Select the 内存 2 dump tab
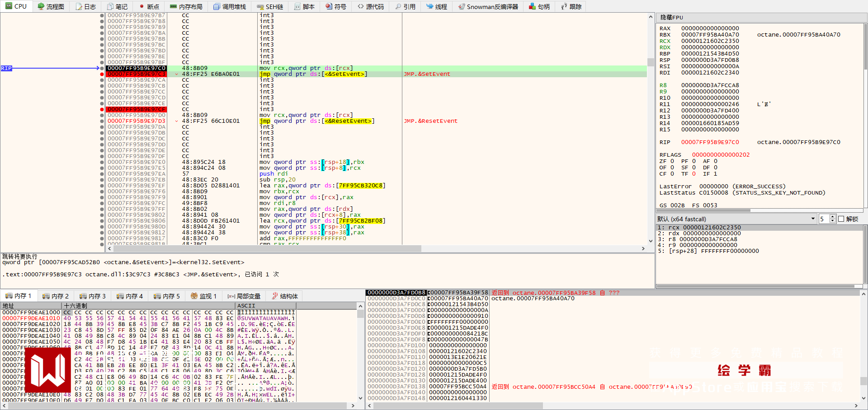Screen dimensions: 868x410 pyautogui.click(x=56, y=296)
